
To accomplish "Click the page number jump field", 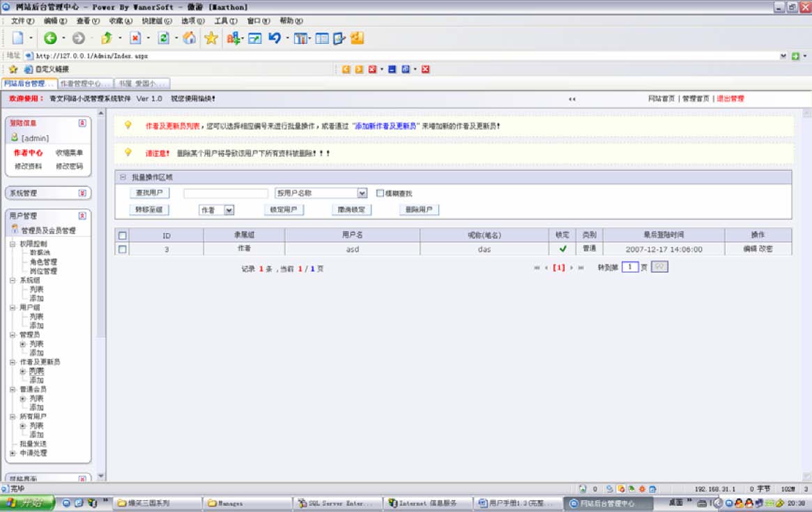I will [629, 267].
